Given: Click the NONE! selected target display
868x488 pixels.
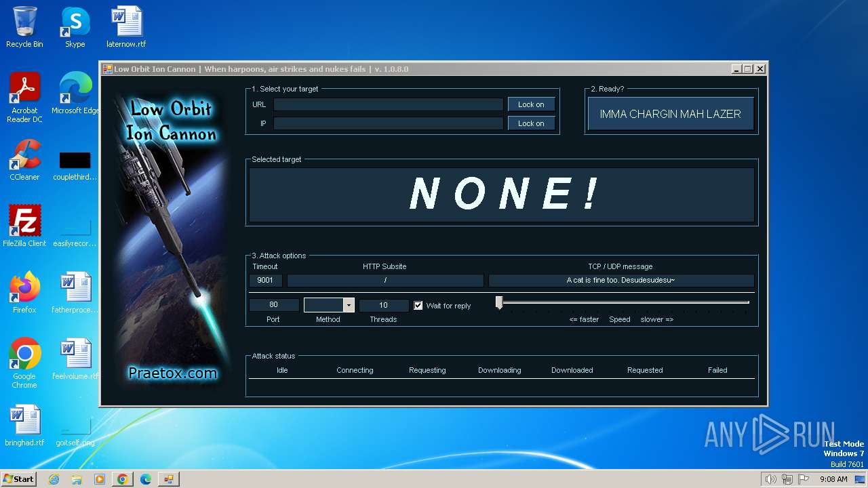Looking at the screenshot, I should [502, 195].
